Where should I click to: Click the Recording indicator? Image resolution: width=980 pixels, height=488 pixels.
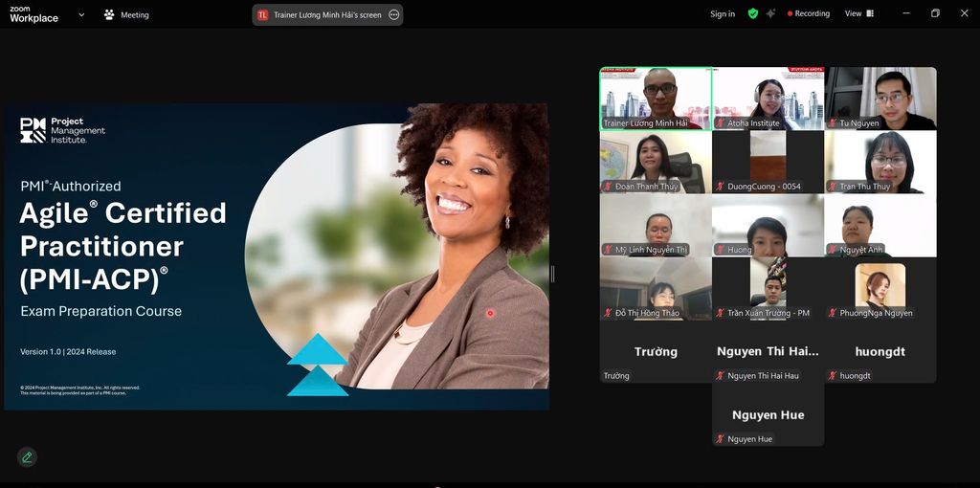[808, 14]
